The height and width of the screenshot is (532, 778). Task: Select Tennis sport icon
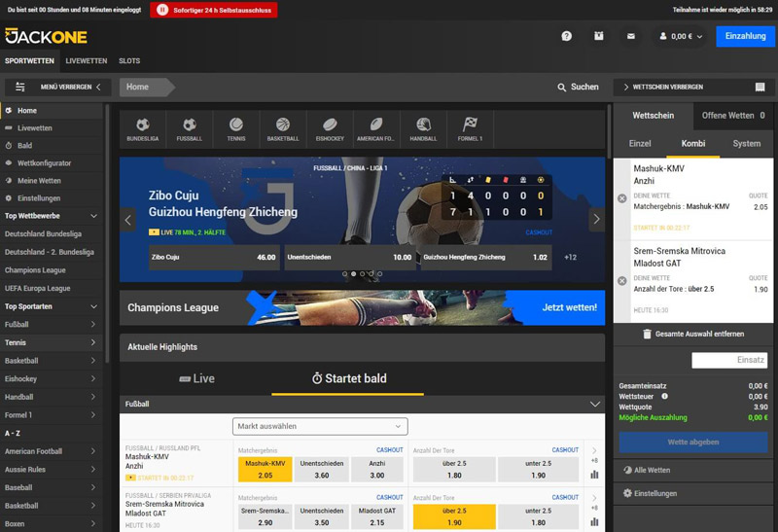236,129
